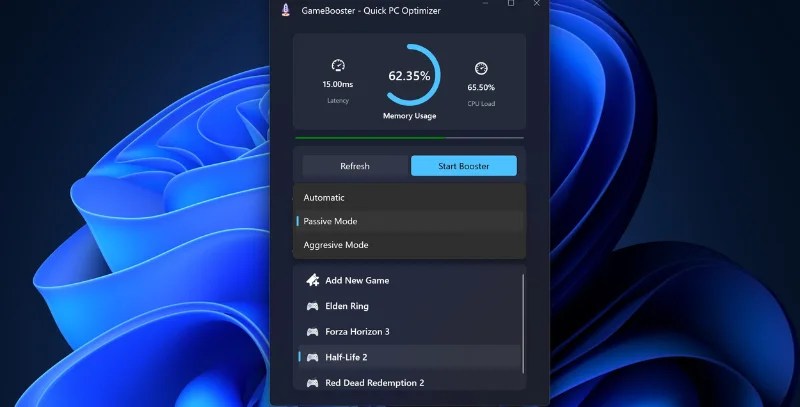Click the Elden Ring gamepad icon
This screenshot has width=800, height=407.
(x=312, y=306)
